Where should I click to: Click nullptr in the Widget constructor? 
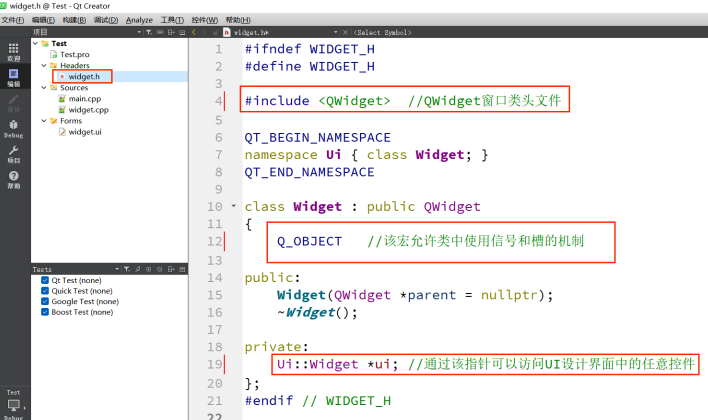point(509,295)
